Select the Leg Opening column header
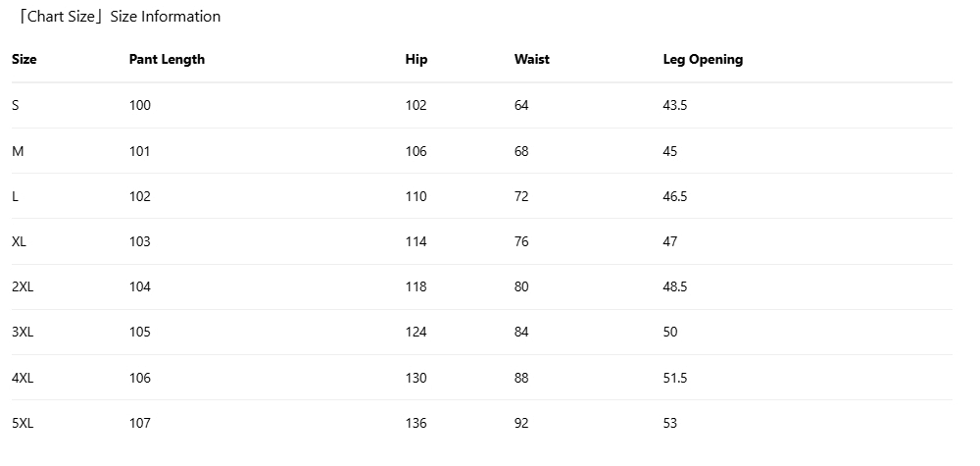The height and width of the screenshot is (466, 980). (703, 59)
